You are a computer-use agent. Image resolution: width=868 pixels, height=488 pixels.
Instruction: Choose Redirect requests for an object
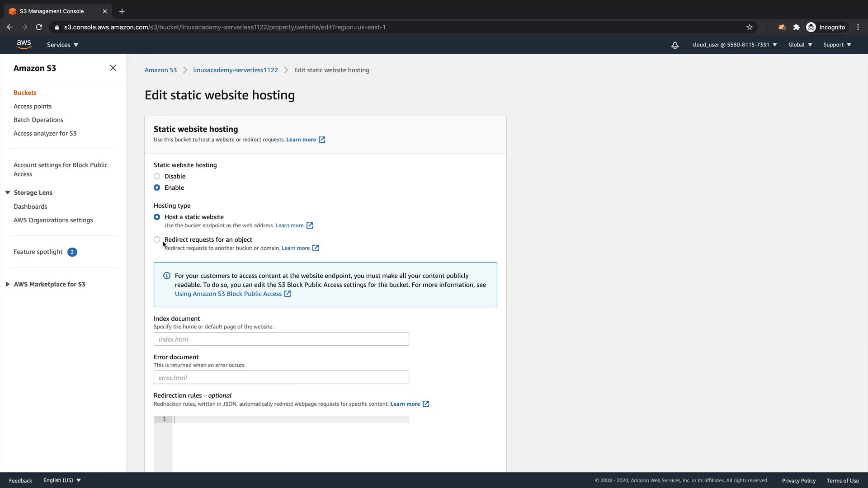pos(157,239)
